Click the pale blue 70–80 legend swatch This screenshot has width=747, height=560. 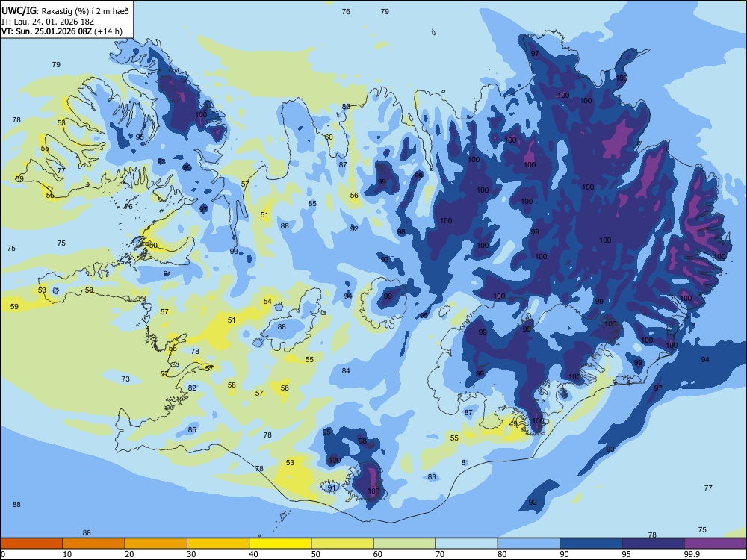466,544
